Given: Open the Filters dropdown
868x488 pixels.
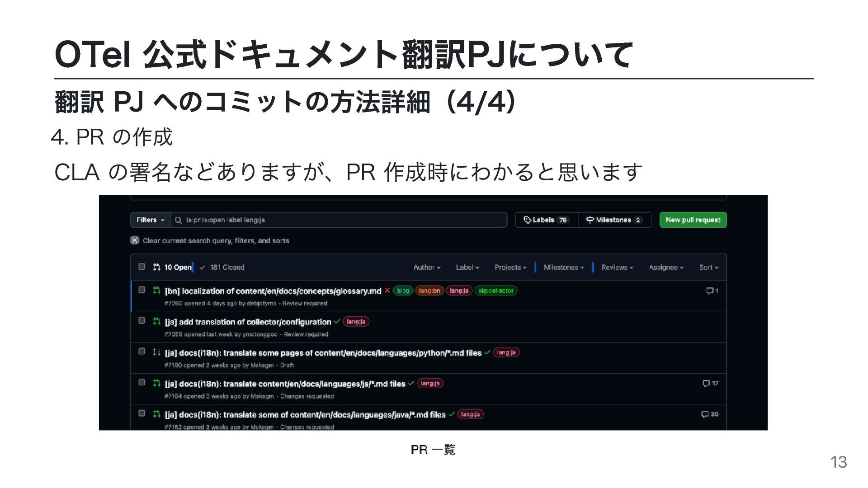Looking at the screenshot, I should 151,220.
